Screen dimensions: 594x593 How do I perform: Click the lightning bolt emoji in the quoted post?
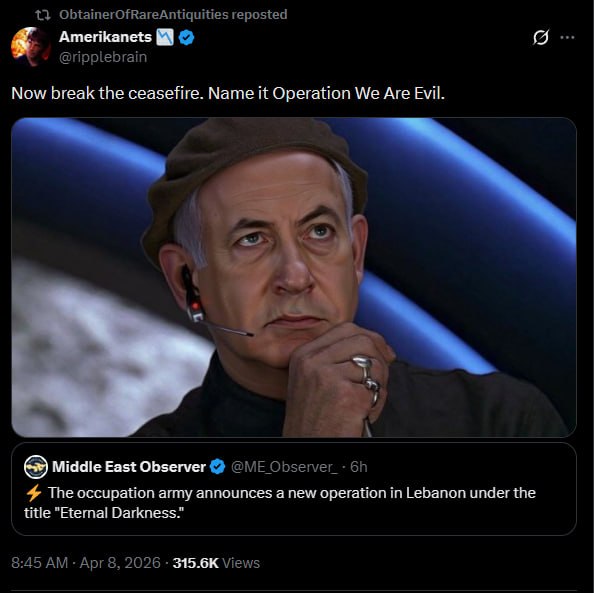click(33, 493)
